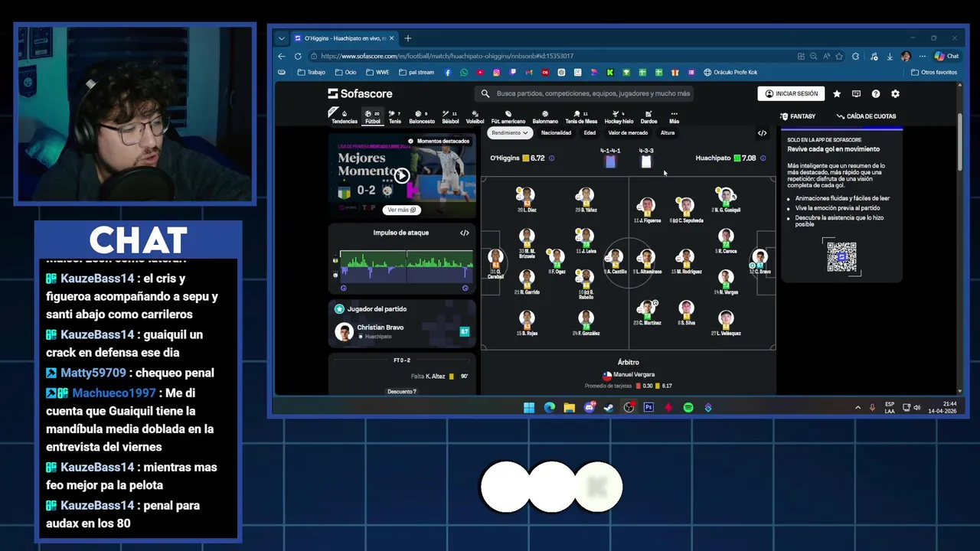The image size is (980, 551).
Task: Open the pal stream bookmarks folder
Action: [416, 73]
